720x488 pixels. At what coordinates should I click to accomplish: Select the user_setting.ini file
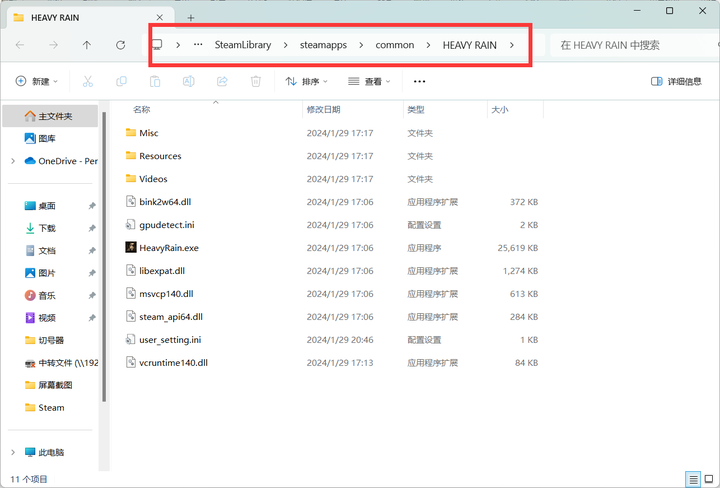click(x=333, y=339)
